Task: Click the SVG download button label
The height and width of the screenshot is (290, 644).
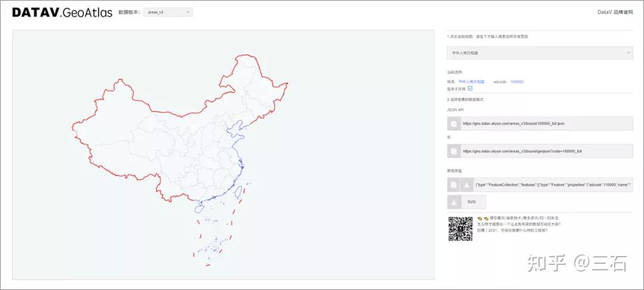Action: (471, 202)
